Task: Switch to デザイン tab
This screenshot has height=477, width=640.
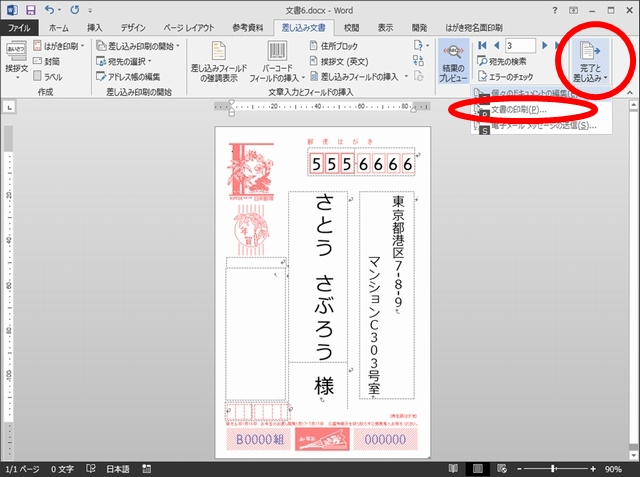Action: (133, 27)
